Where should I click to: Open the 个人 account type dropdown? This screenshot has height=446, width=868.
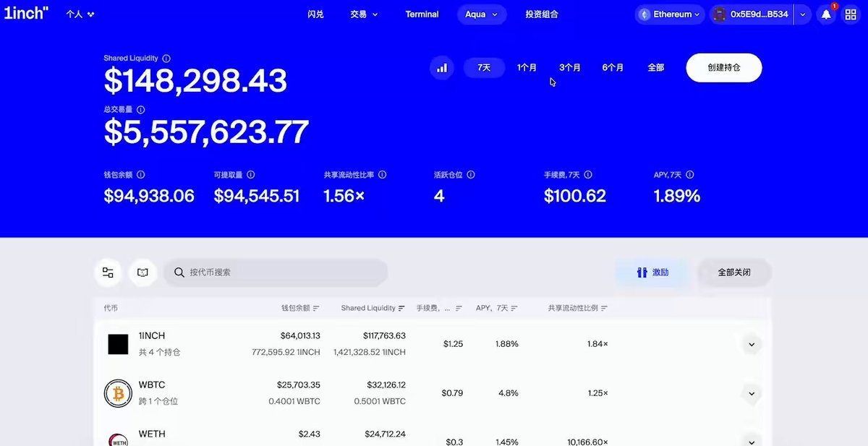80,14
